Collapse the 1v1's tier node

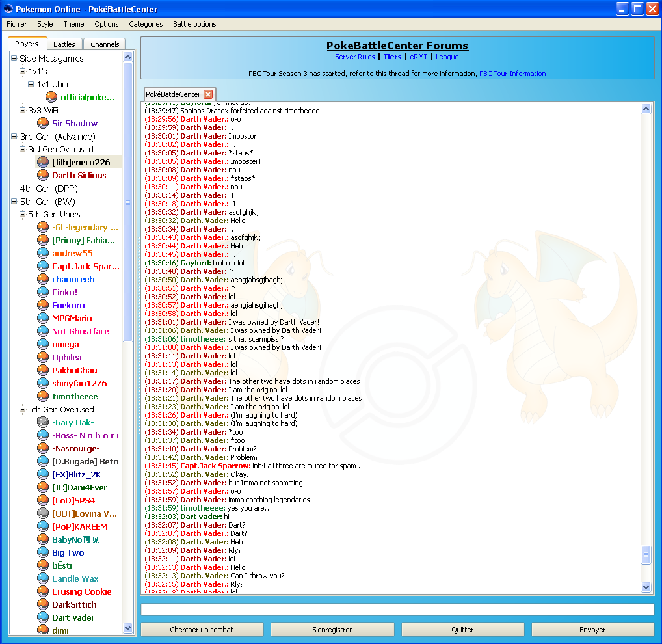[22, 72]
